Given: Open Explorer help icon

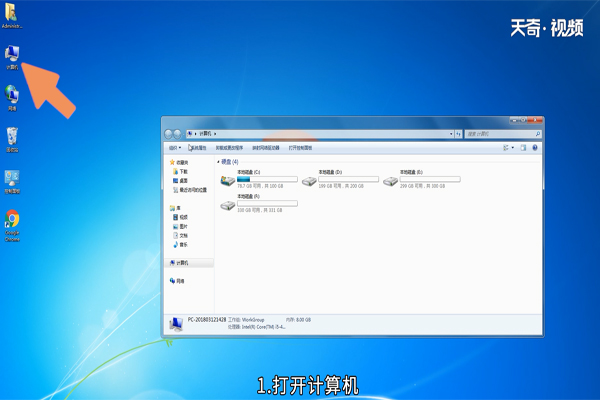Looking at the screenshot, I should click(535, 148).
